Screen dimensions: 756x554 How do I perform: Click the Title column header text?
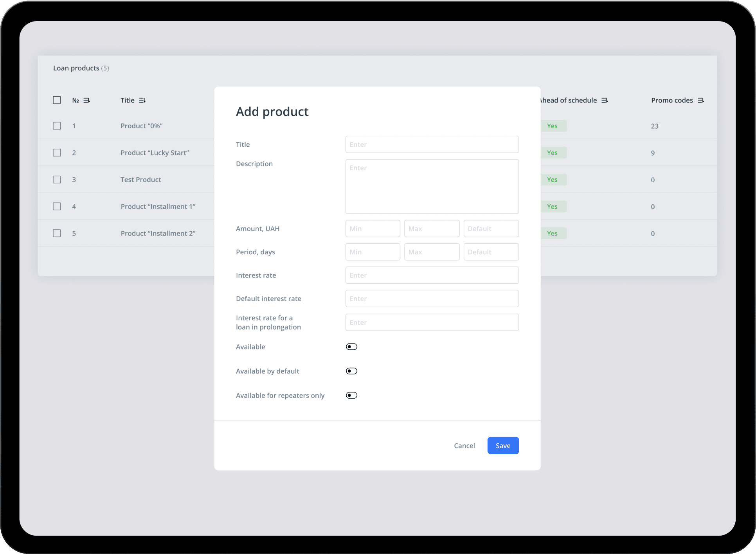pos(127,100)
